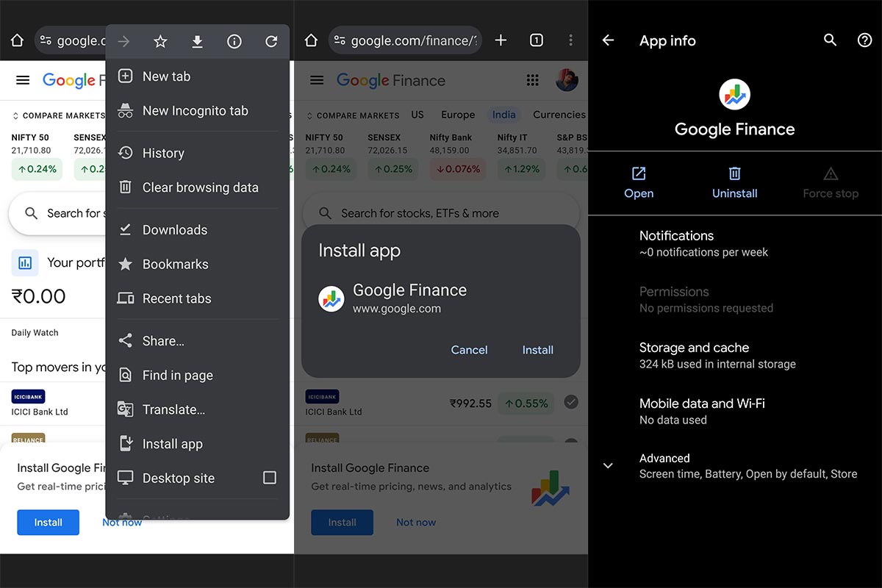This screenshot has height=588, width=882.
Task: Click blue Install button in left banner
Action: [x=48, y=523]
